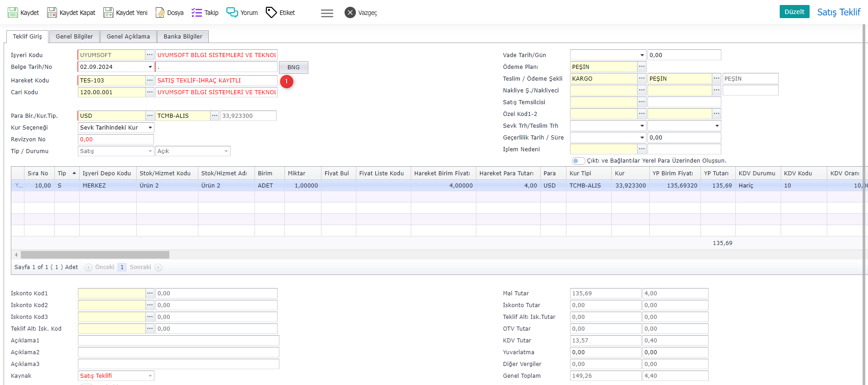Open Sevk Trh date dropdown

click(642, 125)
